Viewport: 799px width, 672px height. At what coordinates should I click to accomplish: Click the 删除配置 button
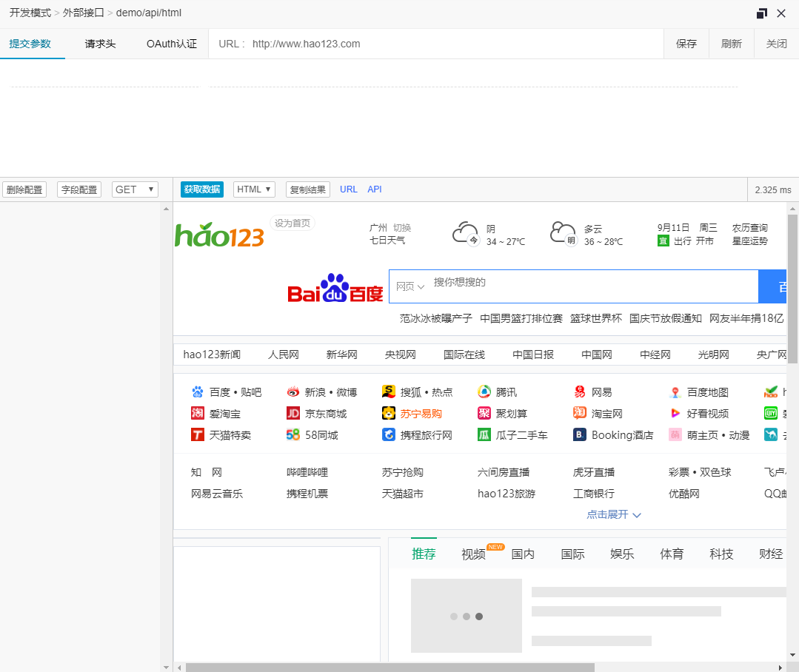24,189
